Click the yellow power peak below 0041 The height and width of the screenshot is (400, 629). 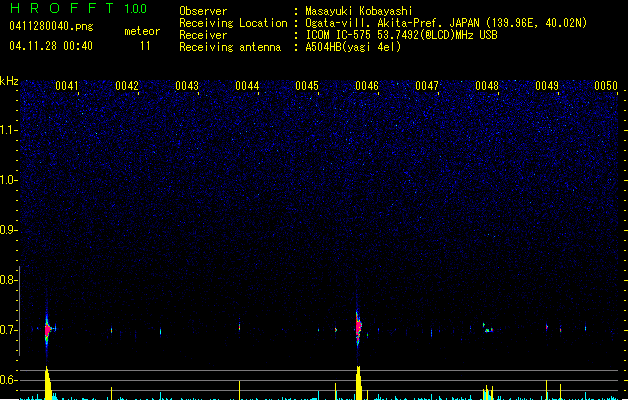point(48,383)
